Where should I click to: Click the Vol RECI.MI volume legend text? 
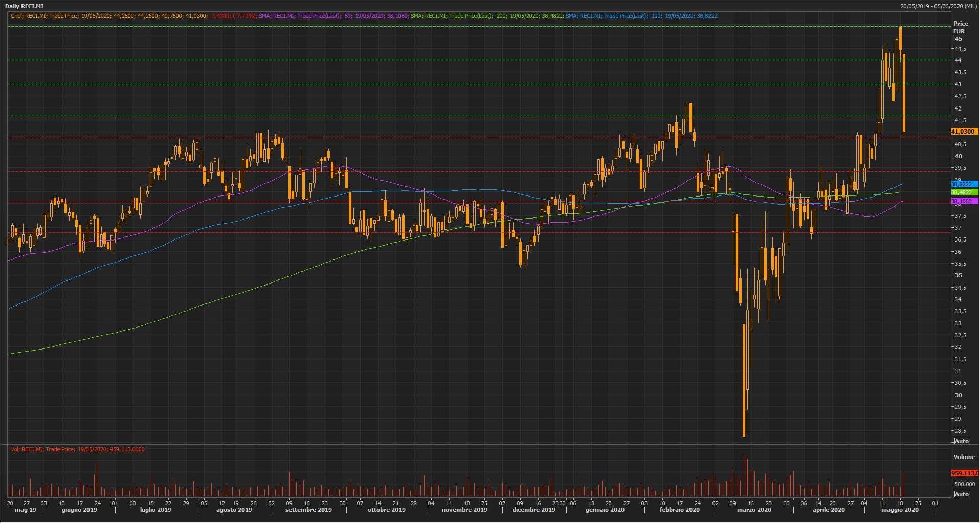pos(78,449)
